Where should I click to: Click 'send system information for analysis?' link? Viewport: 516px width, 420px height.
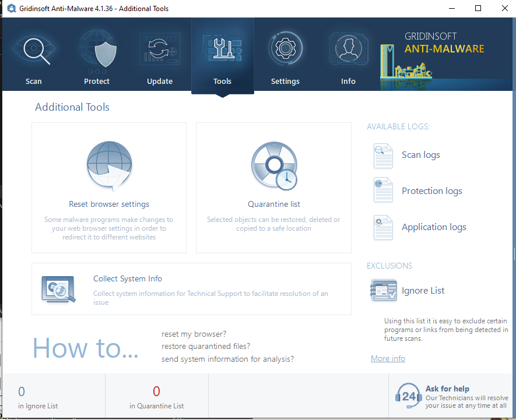tap(227, 359)
